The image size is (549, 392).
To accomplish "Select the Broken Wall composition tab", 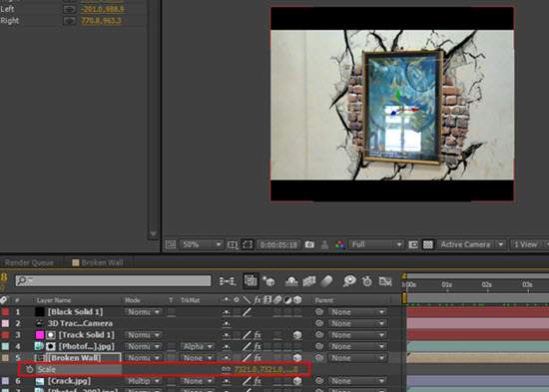I will pyautogui.click(x=98, y=262).
